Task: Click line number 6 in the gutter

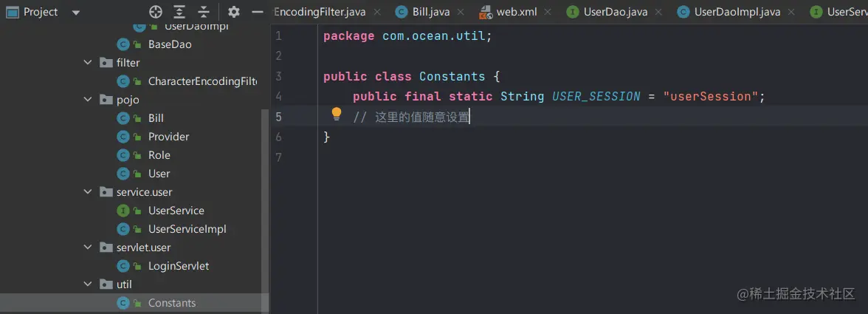Action: 278,137
